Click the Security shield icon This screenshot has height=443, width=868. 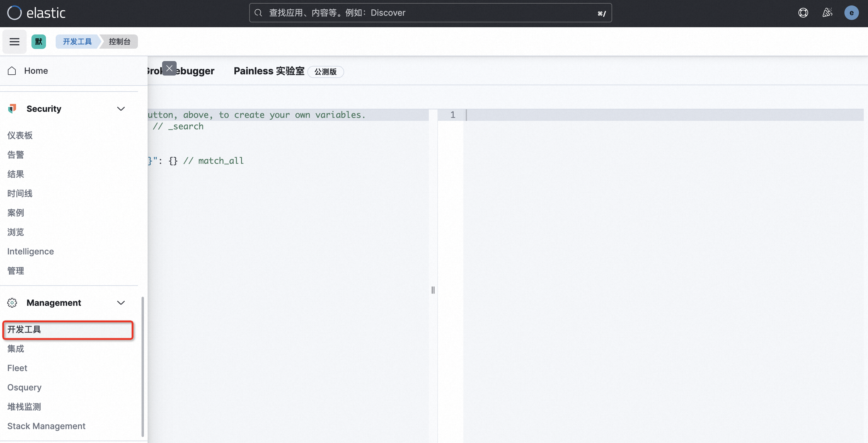click(x=12, y=108)
